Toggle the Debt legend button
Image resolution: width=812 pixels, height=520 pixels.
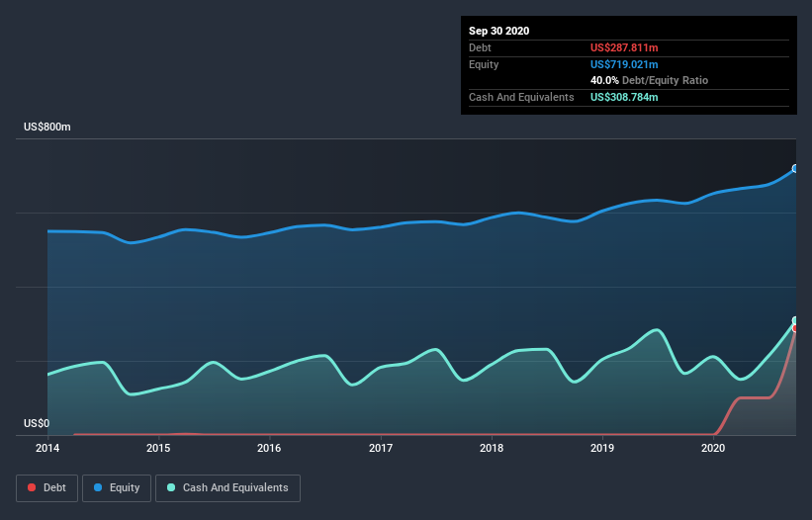[x=47, y=488]
